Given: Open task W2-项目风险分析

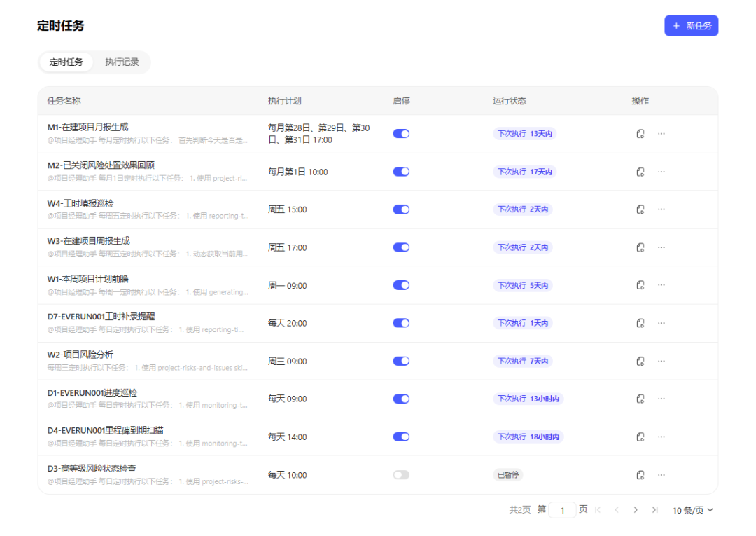Looking at the screenshot, I should (x=80, y=355).
